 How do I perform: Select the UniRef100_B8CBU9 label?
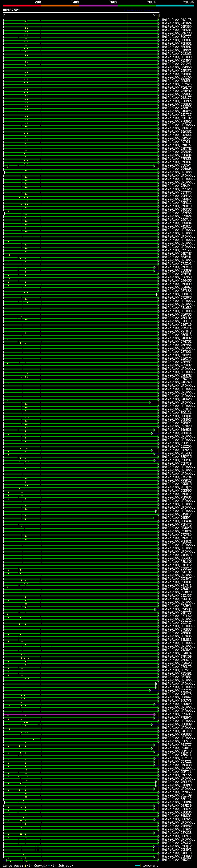pos(177,724)
